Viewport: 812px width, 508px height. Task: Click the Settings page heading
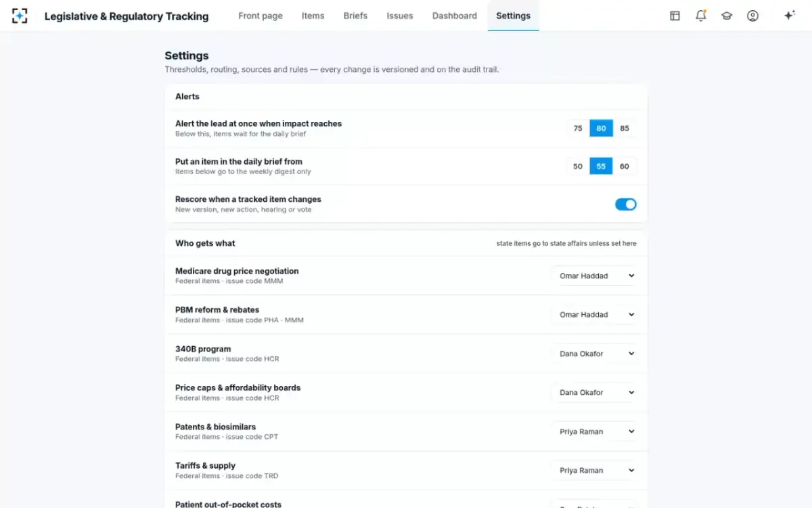pos(187,56)
